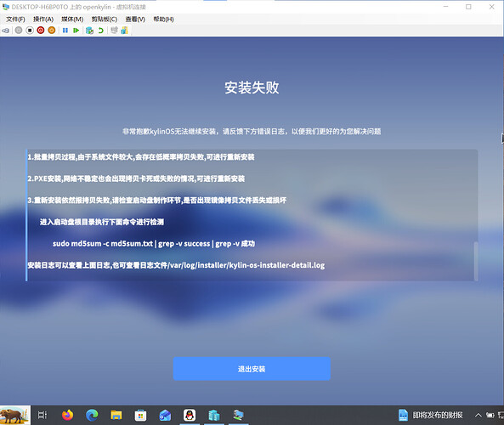
Task: Click the 即将发布的财报 news widget
Action: [431, 415]
